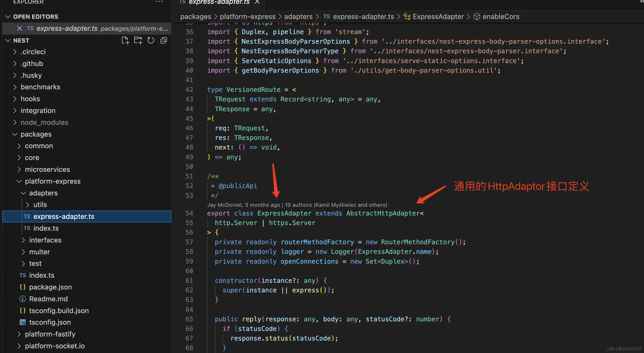The height and width of the screenshot is (353, 644).
Task: Click AbstractHttpAdapter on line 54
Action: 383,213
